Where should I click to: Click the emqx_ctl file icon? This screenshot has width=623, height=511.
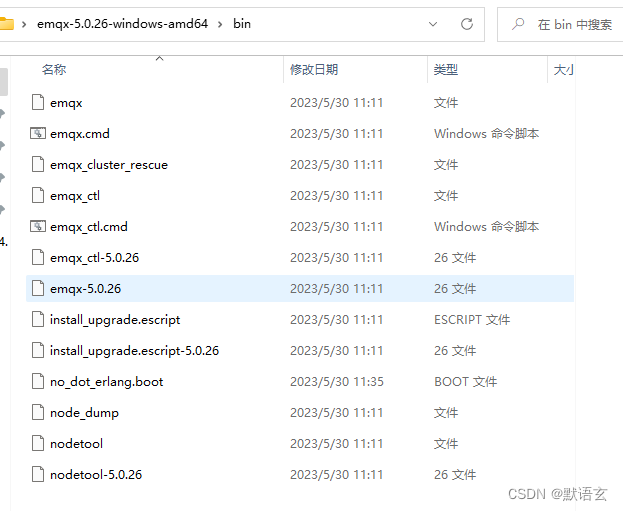38,195
